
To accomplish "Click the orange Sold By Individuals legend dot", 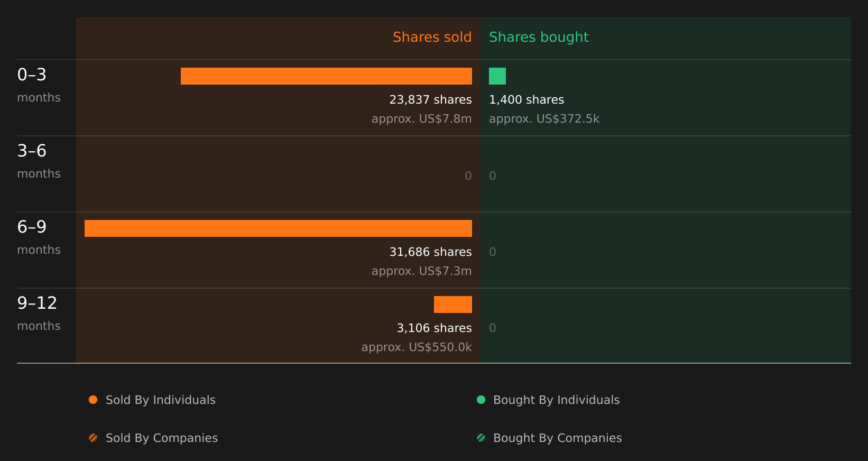I will 93,400.
